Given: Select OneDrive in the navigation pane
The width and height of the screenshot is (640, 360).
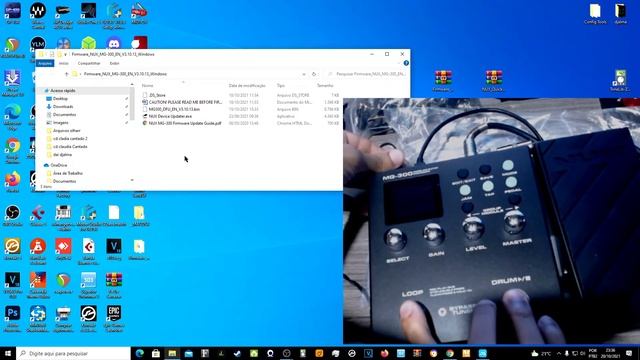Looking at the screenshot, I should click(58, 165).
